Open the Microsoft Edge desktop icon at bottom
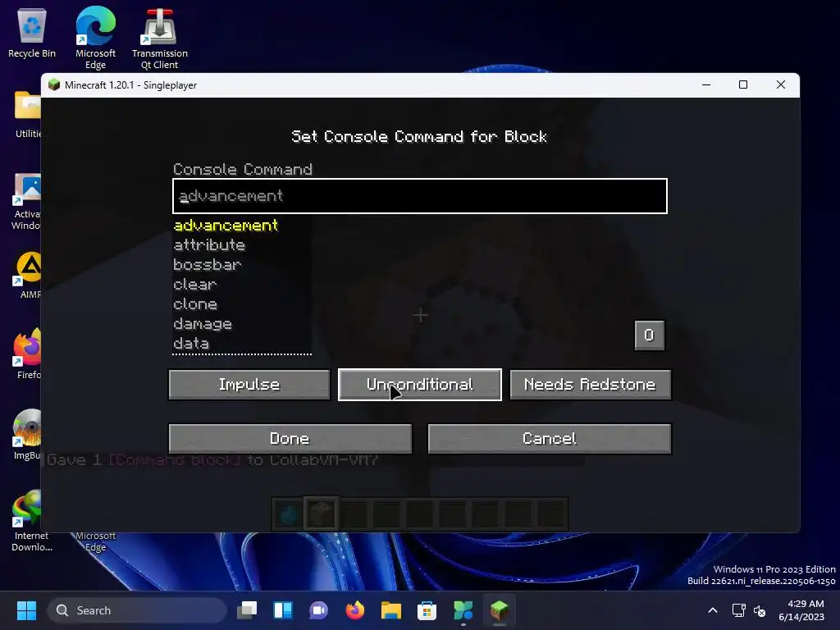The width and height of the screenshot is (840, 630). pos(95,541)
